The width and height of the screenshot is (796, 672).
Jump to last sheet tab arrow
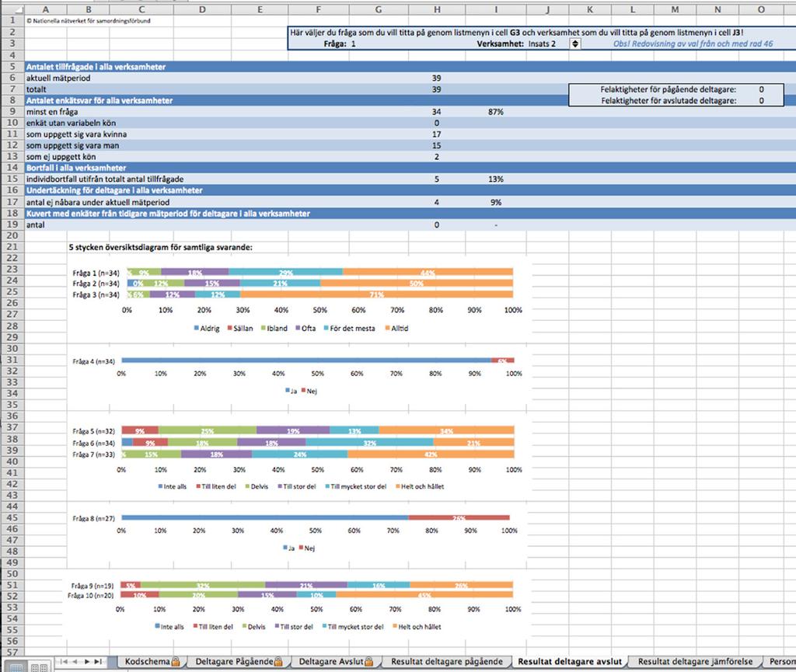(99, 661)
